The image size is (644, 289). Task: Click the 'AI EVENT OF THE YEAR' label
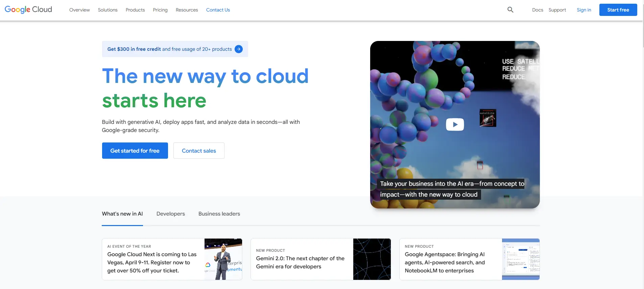point(129,246)
